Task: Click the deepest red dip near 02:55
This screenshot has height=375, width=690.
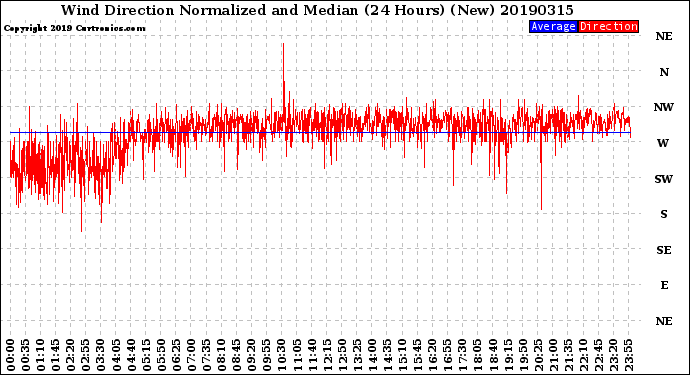Action: pos(81,230)
